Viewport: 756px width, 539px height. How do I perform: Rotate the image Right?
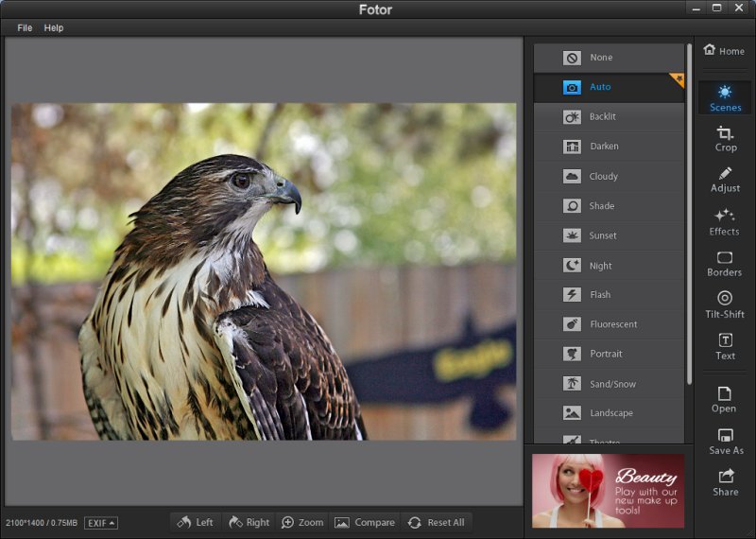(249, 522)
